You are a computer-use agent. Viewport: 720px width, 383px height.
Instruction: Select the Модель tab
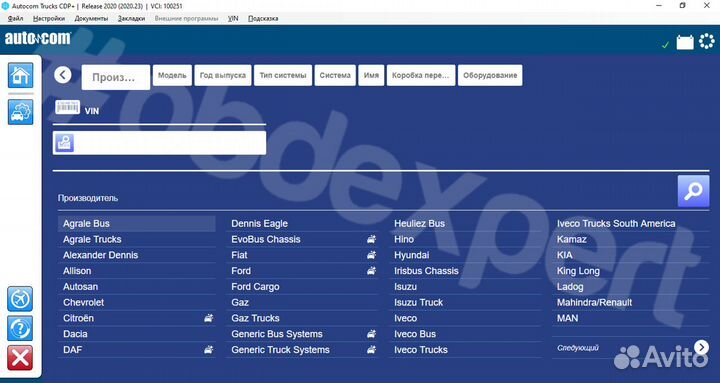pos(172,75)
